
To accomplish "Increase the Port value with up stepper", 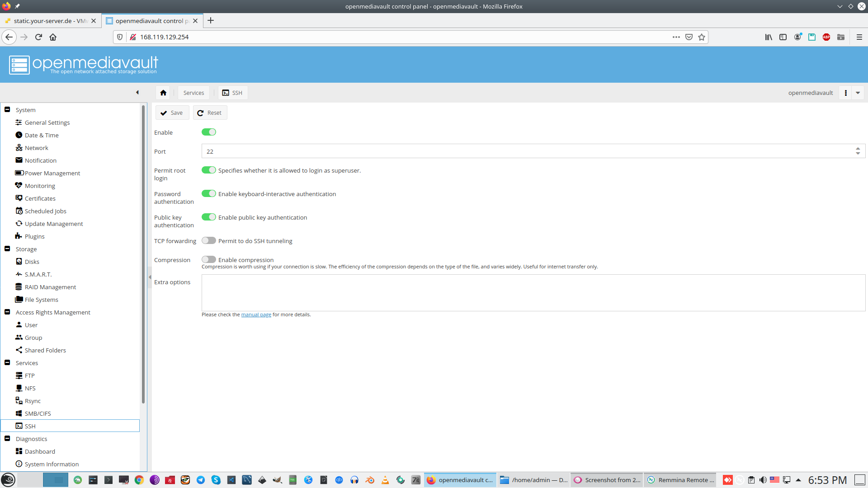I will point(858,149).
